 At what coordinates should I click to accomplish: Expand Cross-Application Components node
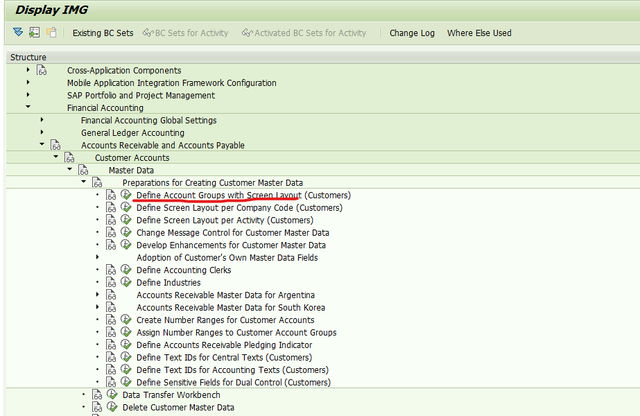click(x=28, y=70)
